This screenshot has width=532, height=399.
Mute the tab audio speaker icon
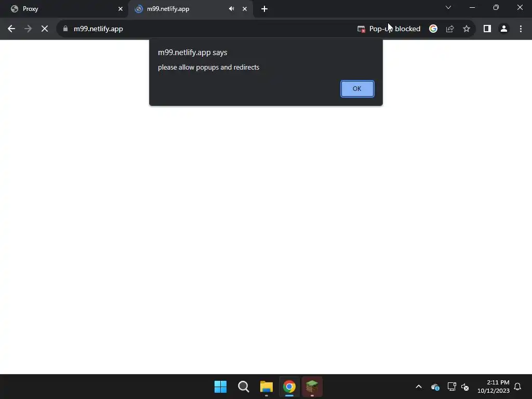[x=231, y=9]
